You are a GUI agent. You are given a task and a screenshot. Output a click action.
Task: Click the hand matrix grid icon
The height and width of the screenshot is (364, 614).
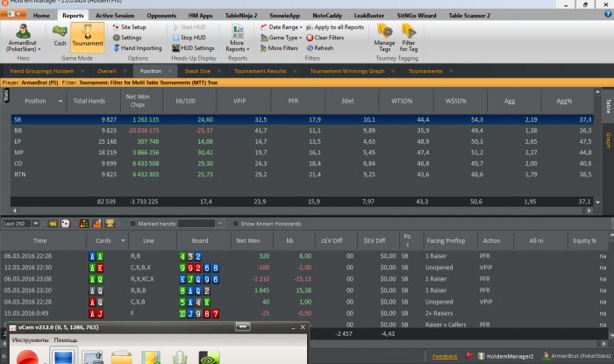click(84, 224)
